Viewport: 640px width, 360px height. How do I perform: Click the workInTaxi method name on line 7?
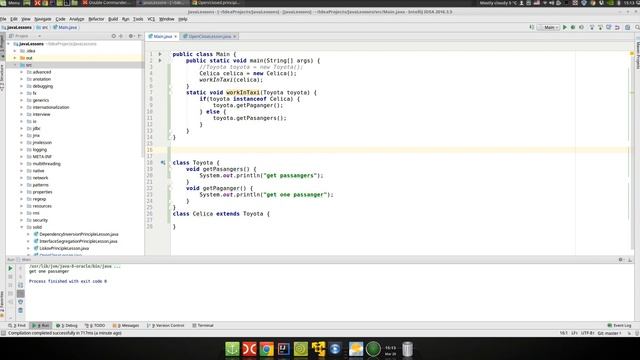[243, 93]
